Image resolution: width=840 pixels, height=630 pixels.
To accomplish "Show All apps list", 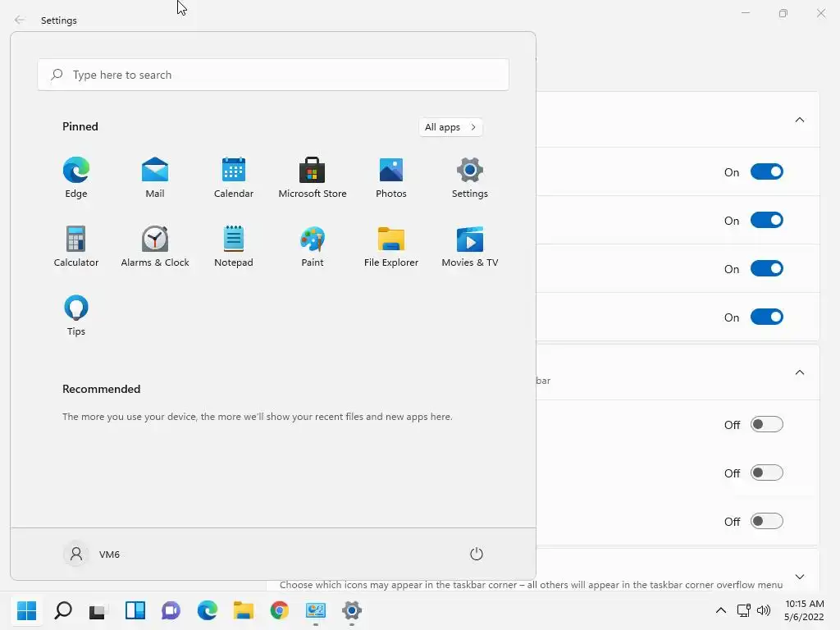I will [450, 127].
